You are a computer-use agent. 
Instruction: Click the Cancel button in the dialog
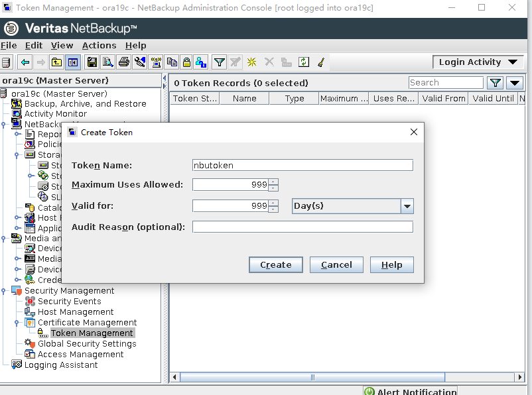(336, 264)
